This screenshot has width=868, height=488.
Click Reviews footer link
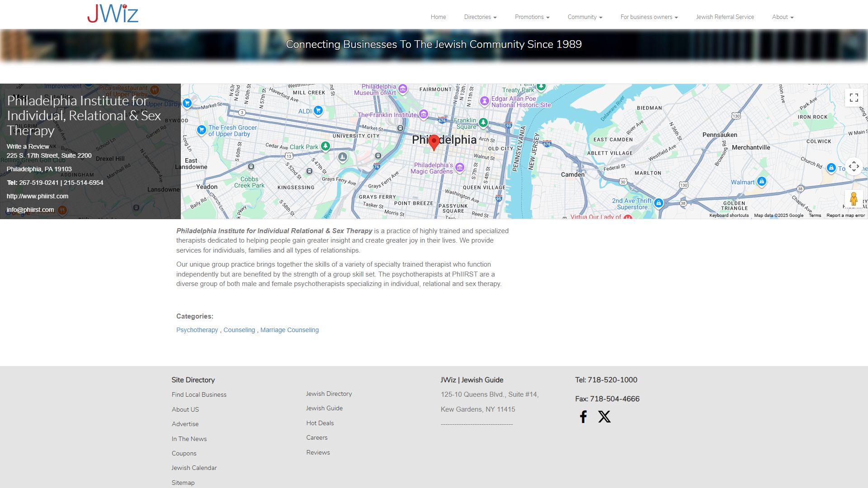(318, 452)
